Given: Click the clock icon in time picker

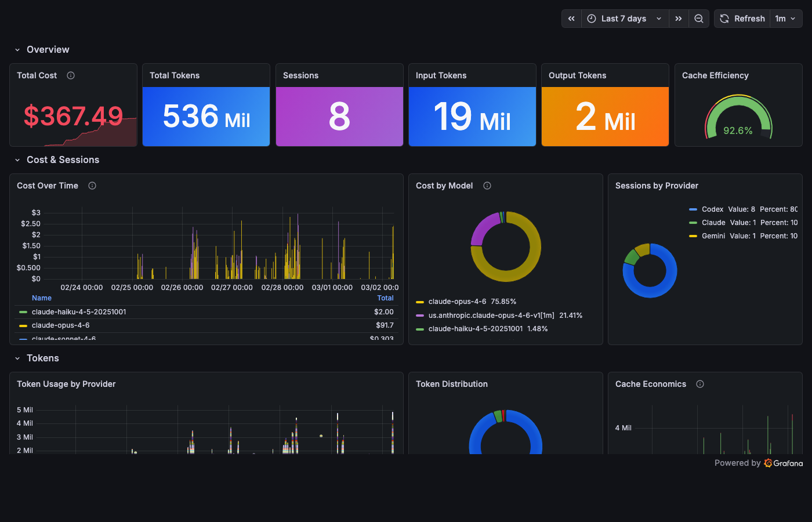Looking at the screenshot, I should 590,18.
